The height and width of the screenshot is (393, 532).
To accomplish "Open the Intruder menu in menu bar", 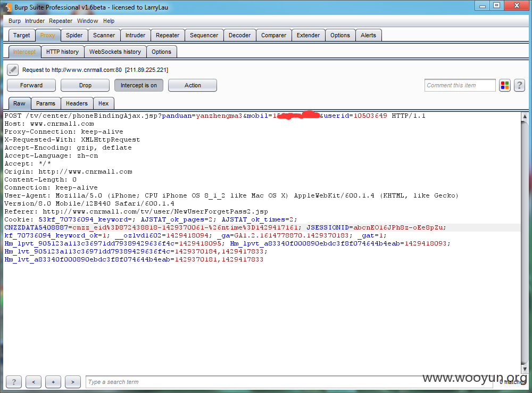I will [35, 21].
